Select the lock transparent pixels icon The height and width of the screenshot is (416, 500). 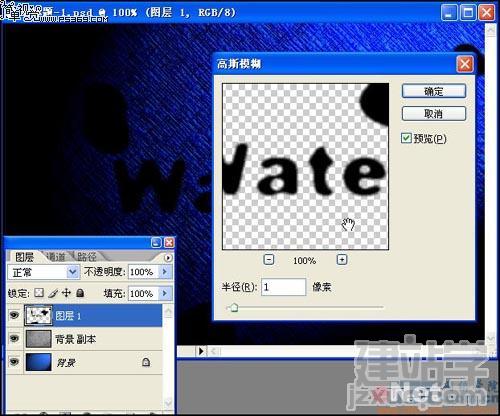click(x=39, y=293)
